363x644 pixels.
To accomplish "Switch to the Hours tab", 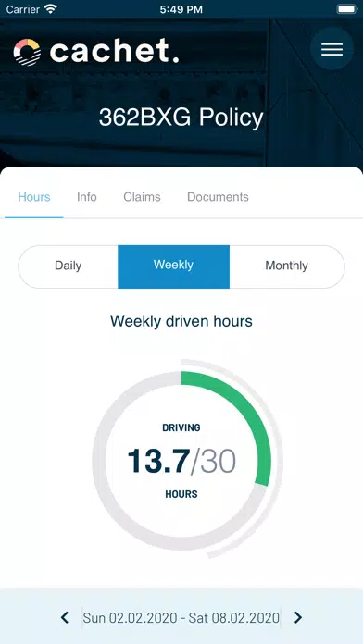I will (34, 197).
